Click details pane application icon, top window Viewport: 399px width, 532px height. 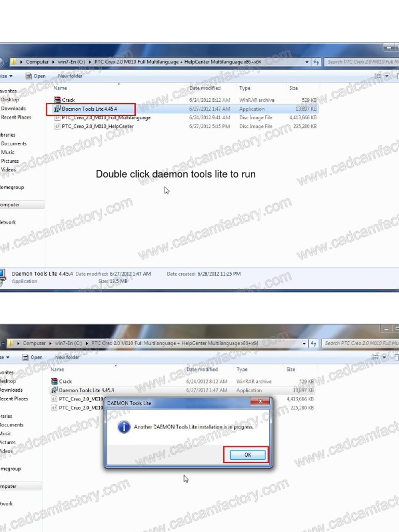(3, 277)
